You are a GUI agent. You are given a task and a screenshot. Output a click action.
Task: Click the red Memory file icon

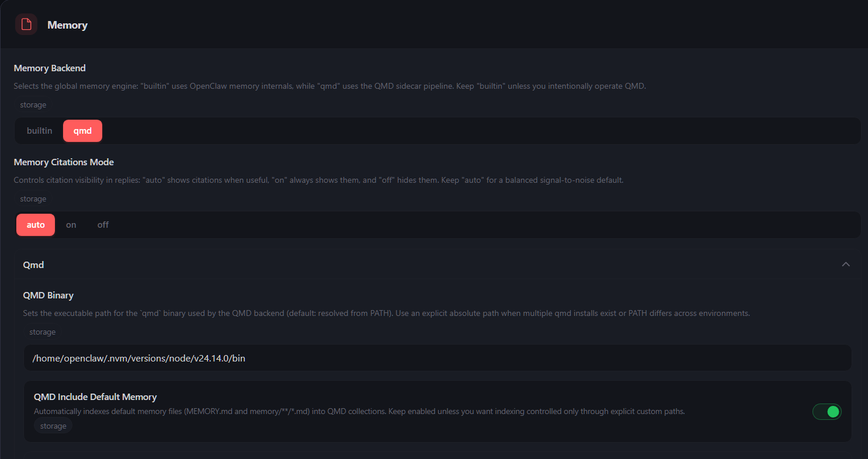point(26,25)
